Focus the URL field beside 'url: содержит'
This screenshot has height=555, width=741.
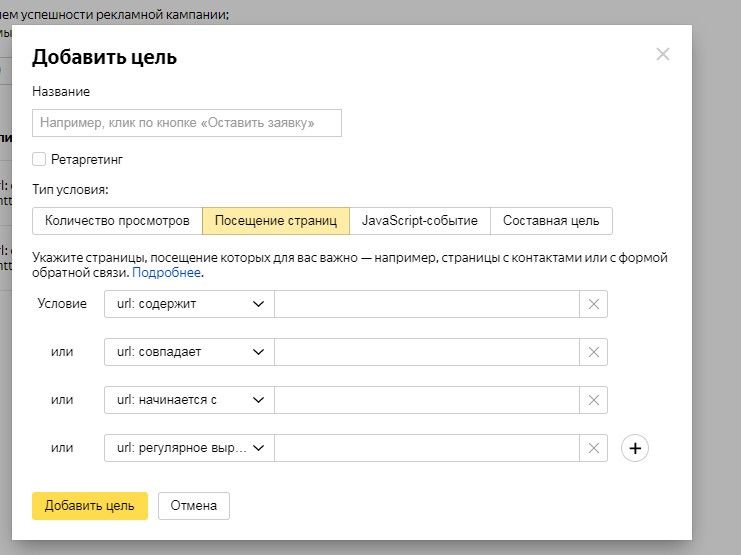pos(427,304)
